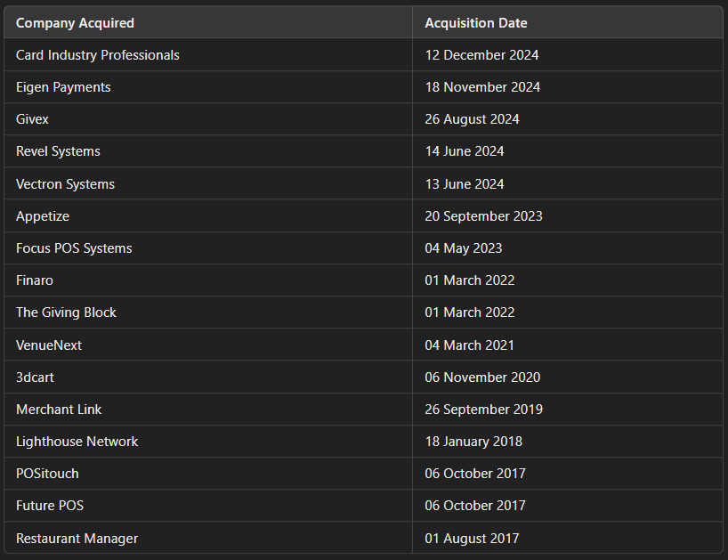Image resolution: width=728 pixels, height=560 pixels.
Task: Click the Lighthouse Network company name
Action: pyautogui.click(x=77, y=441)
